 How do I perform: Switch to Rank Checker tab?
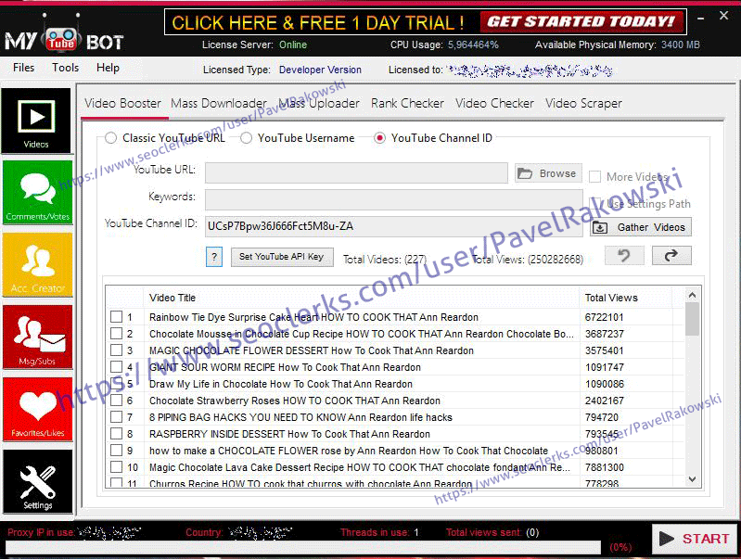pos(407,103)
